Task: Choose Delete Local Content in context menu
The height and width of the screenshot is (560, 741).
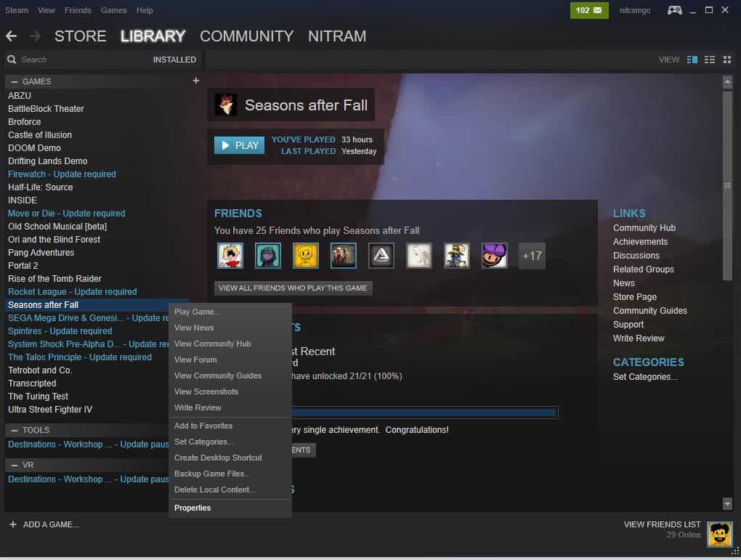Action: point(230,490)
